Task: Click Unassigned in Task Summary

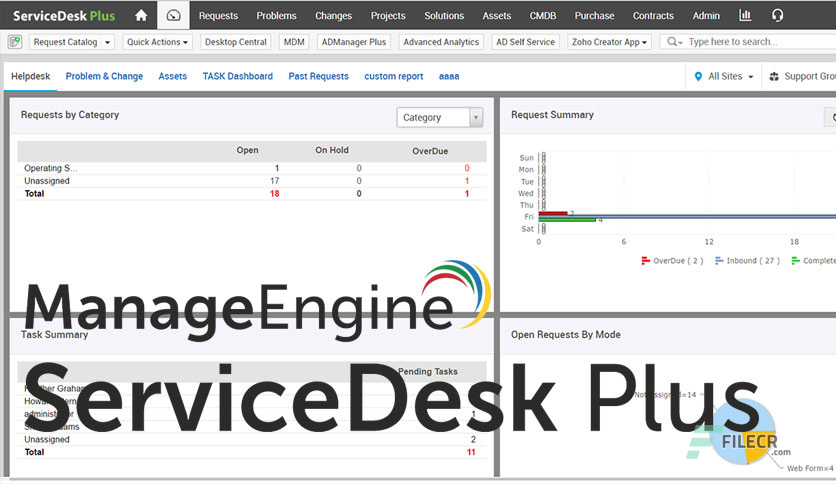Action: tap(47, 439)
